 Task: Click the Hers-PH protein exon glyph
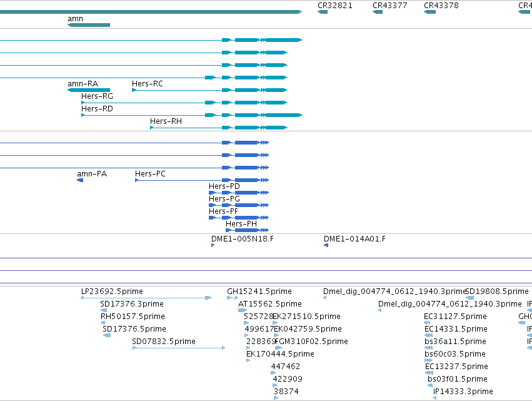point(248,230)
